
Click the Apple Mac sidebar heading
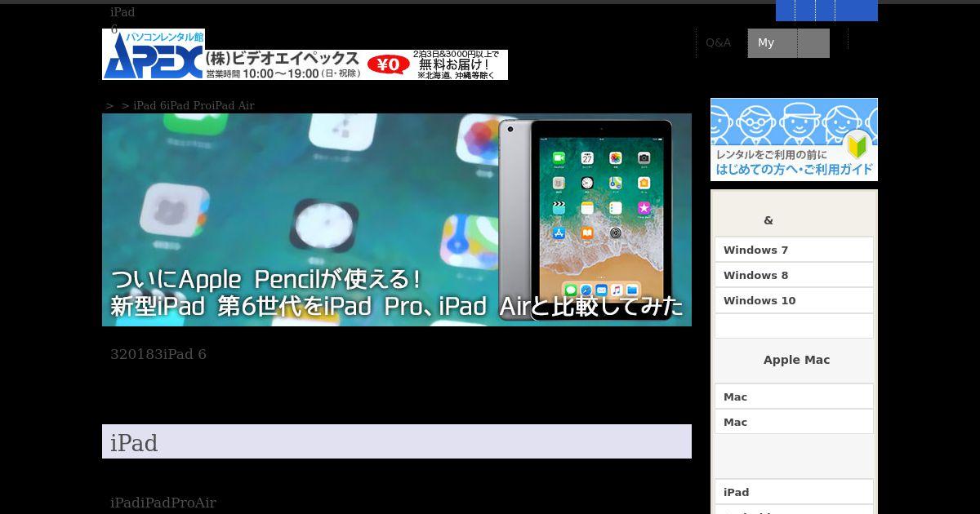(796, 360)
